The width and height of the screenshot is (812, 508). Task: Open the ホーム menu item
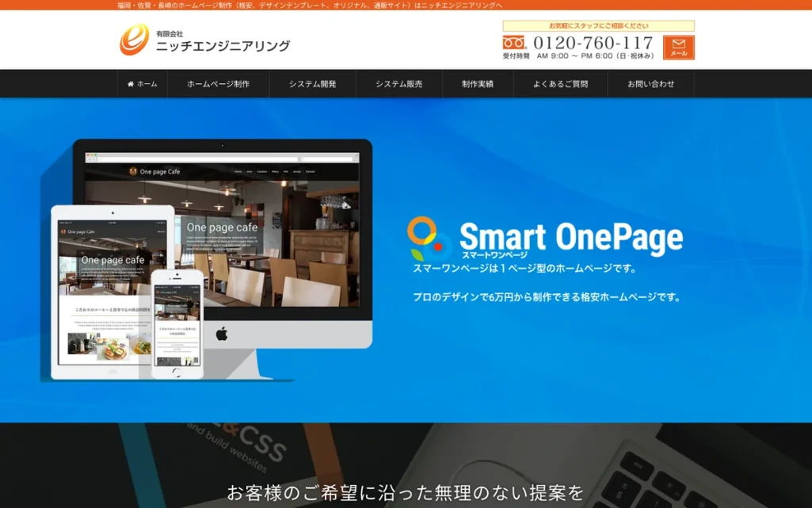142,84
